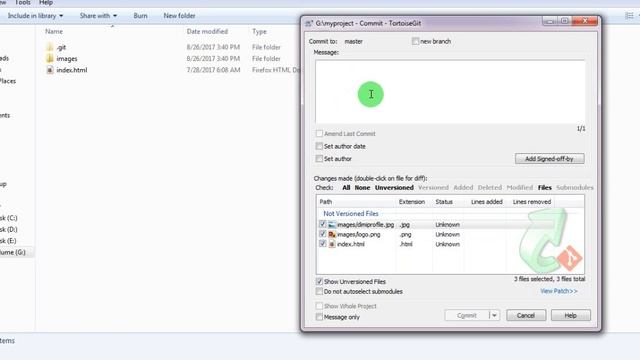This screenshot has width=640, height=360.
Task: Select the images/dimiprofile.jpg path text
Action: (365, 224)
